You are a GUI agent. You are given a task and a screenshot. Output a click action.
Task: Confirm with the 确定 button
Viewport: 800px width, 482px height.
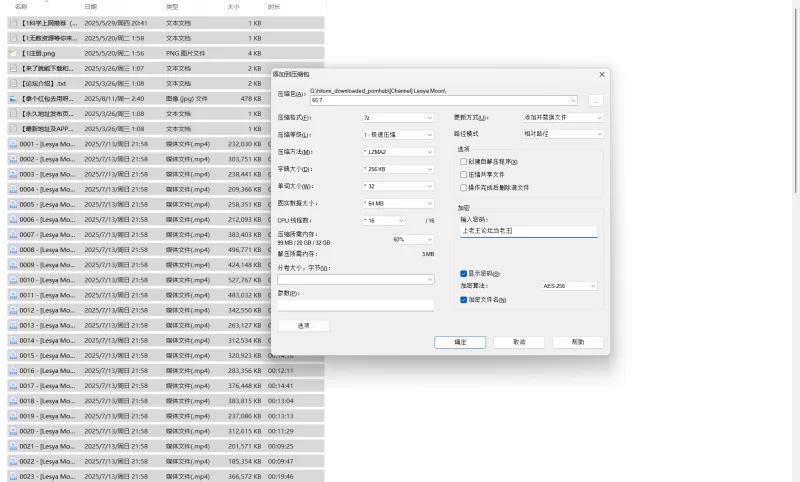click(x=460, y=342)
